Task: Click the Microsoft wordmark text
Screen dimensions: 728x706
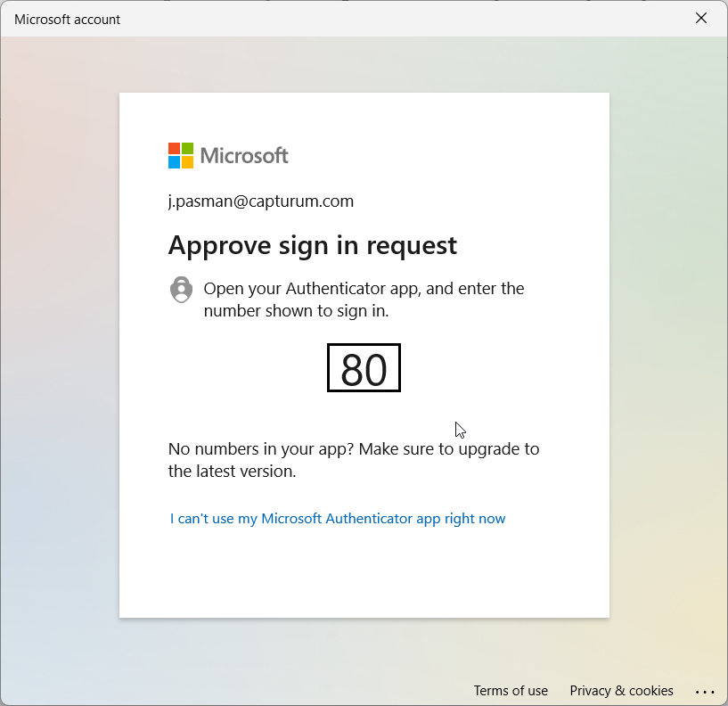Action: pos(244,155)
